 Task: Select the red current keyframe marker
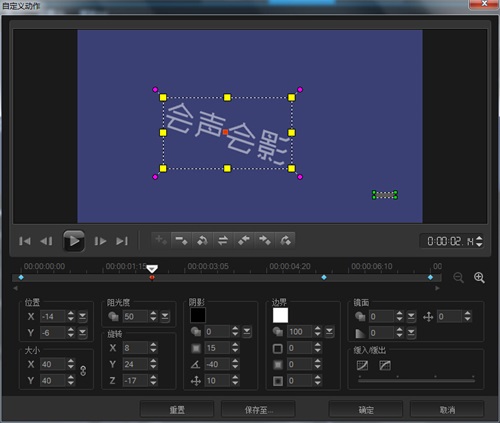point(152,277)
